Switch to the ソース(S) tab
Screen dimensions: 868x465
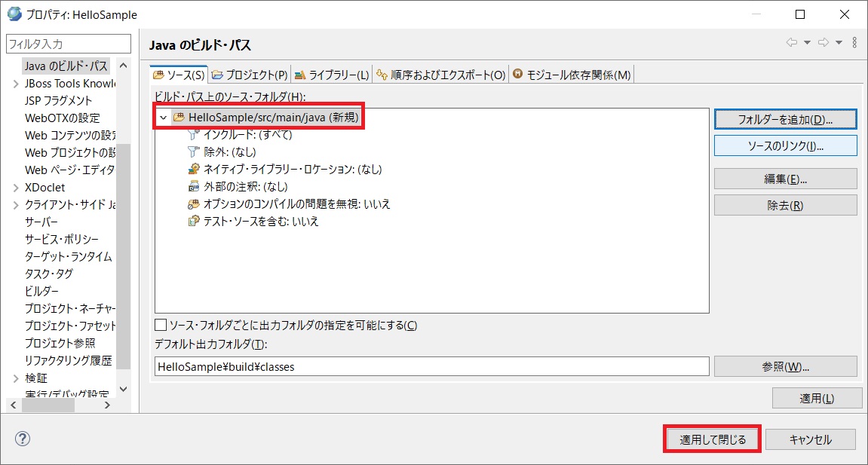179,75
